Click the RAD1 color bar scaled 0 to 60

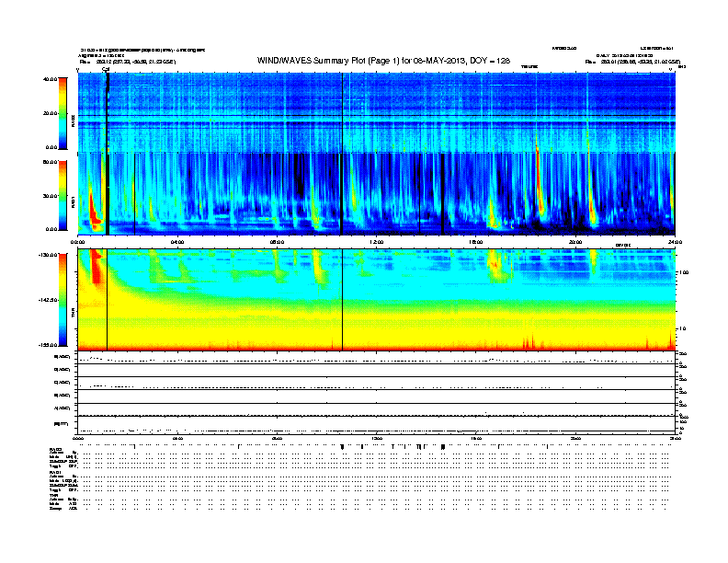click(x=63, y=195)
